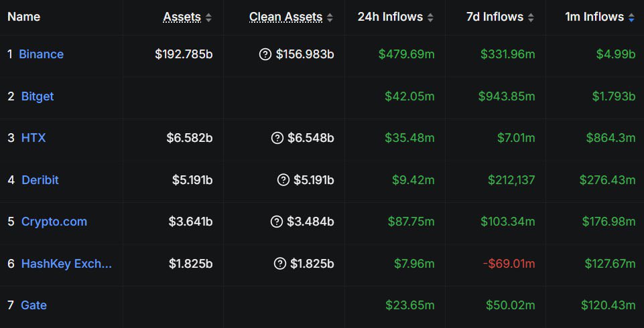Image resolution: width=644 pixels, height=328 pixels.
Task: Click the sort arrows beside 24h Inflows
Action: 430,17
